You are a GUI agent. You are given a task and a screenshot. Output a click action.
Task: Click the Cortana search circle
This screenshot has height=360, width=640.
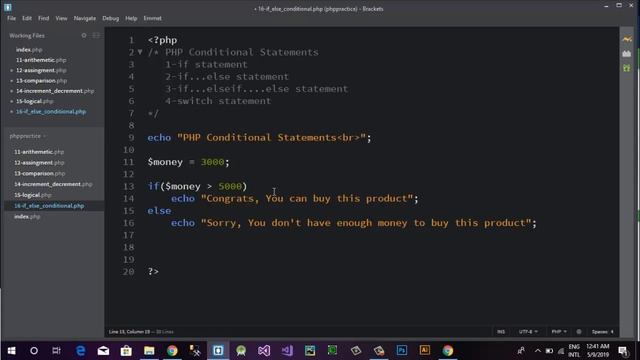[34, 351]
